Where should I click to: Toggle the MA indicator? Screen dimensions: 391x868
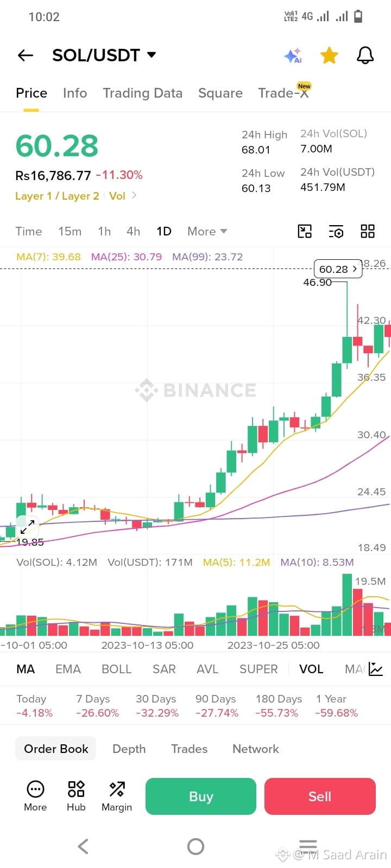pyautogui.click(x=26, y=669)
